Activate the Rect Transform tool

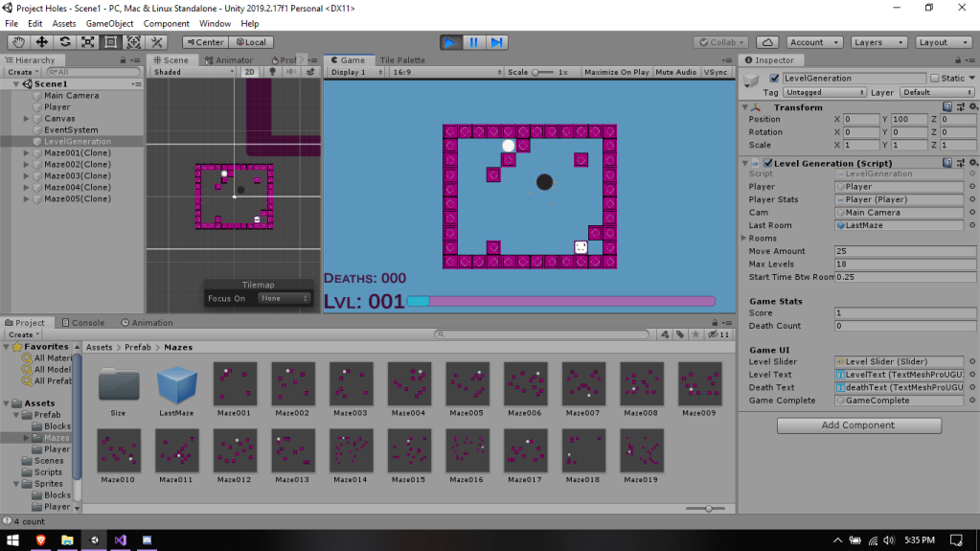[110, 42]
